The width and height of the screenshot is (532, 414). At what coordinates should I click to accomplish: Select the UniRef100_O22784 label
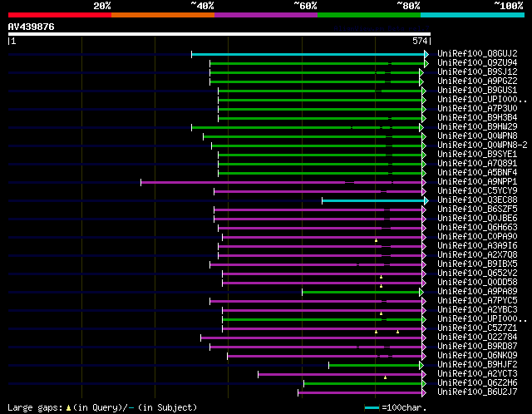coord(477,338)
